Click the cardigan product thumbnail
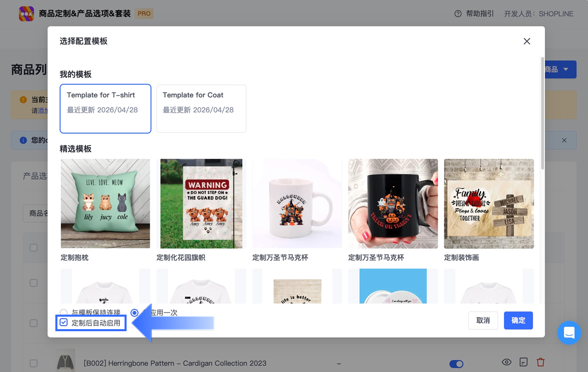Screen dimensions: 588x372 click(65, 361)
